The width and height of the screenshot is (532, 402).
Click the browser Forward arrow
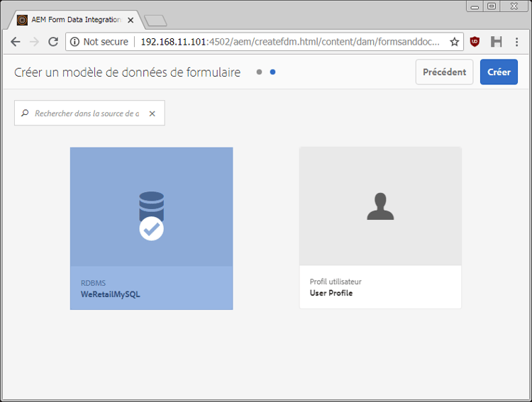pyautogui.click(x=34, y=42)
